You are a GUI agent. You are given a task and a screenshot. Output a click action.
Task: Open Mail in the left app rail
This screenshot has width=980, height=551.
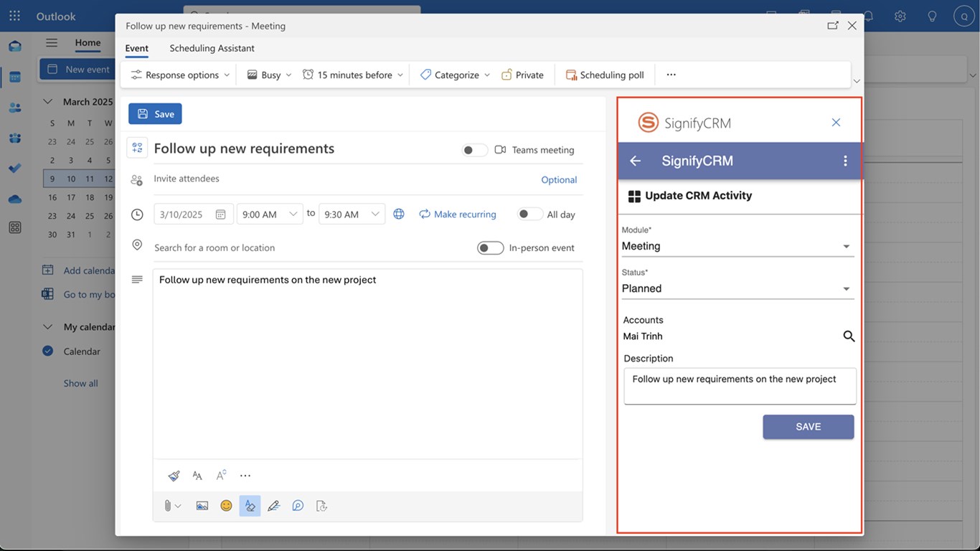(x=14, y=46)
